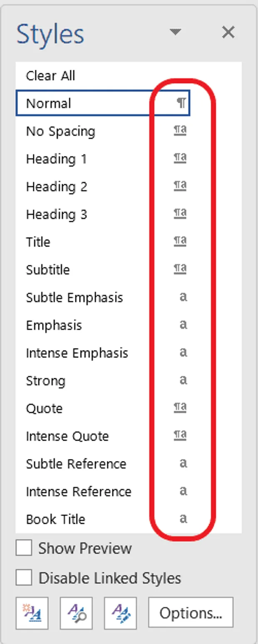Open the Manage Styles icon

pos(121,613)
